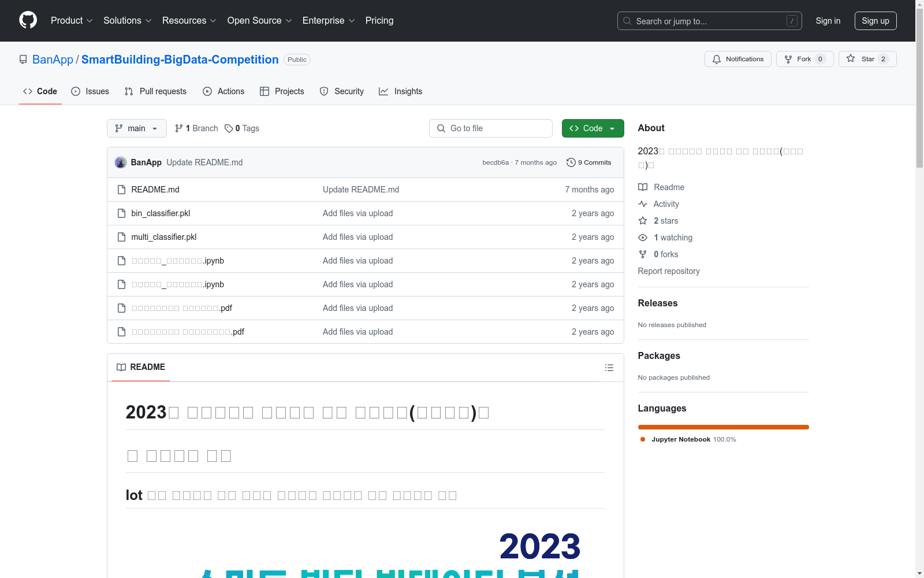Click the book icon beside Readme link
The image size is (924, 578).
click(x=643, y=187)
